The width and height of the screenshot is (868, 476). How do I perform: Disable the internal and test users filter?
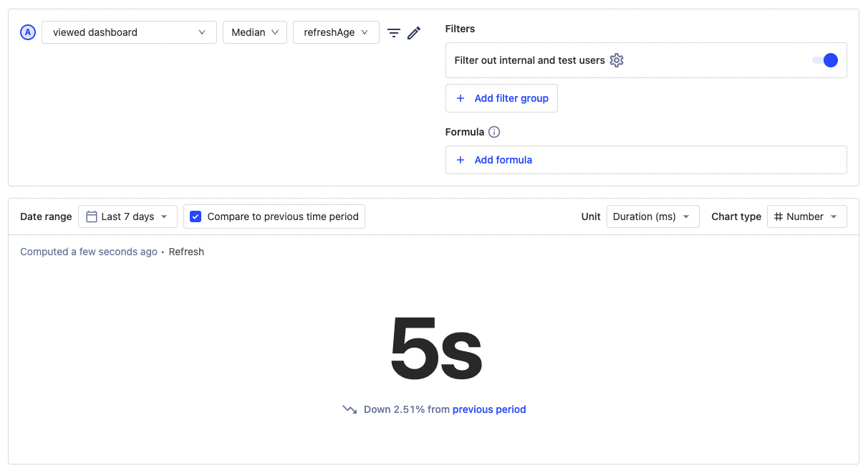pyautogui.click(x=825, y=60)
